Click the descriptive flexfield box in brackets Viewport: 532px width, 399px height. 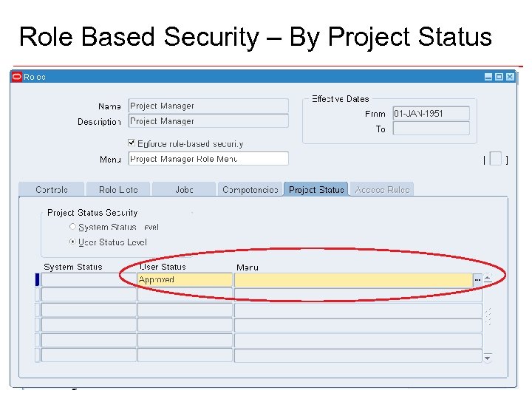[496, 159]
